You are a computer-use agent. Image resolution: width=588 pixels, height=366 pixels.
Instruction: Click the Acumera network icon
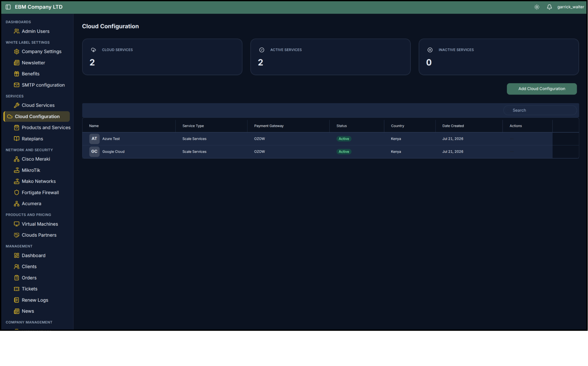17,204
